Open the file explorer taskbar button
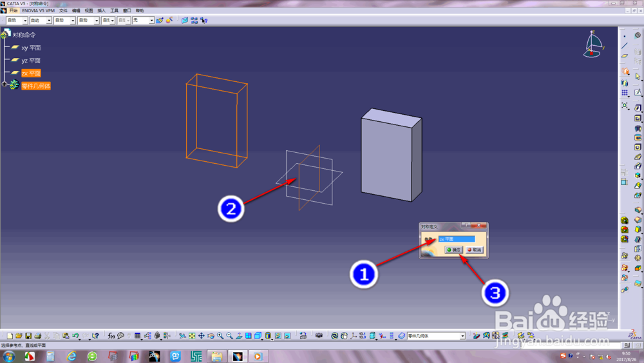Viewport: 644px width, 363px height. pos(217,356)
